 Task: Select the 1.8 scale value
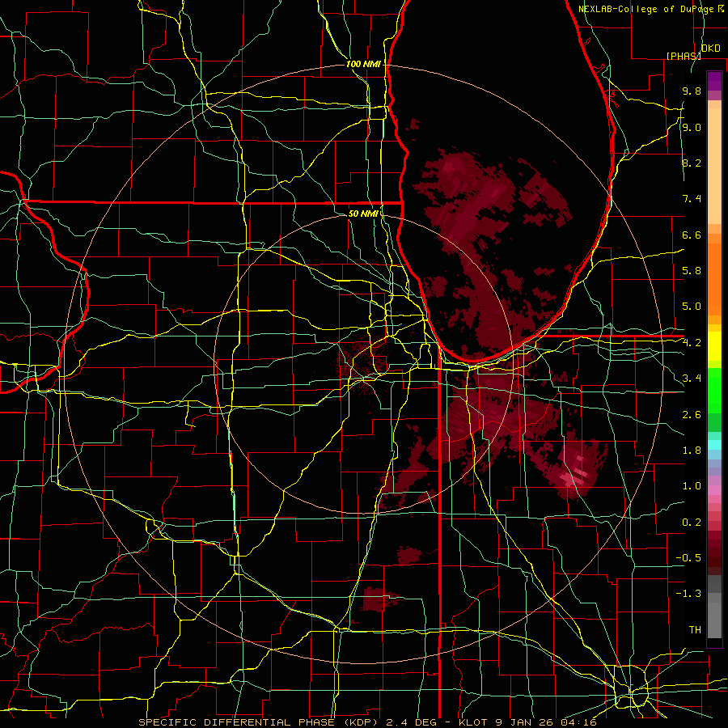click(692, 451)
